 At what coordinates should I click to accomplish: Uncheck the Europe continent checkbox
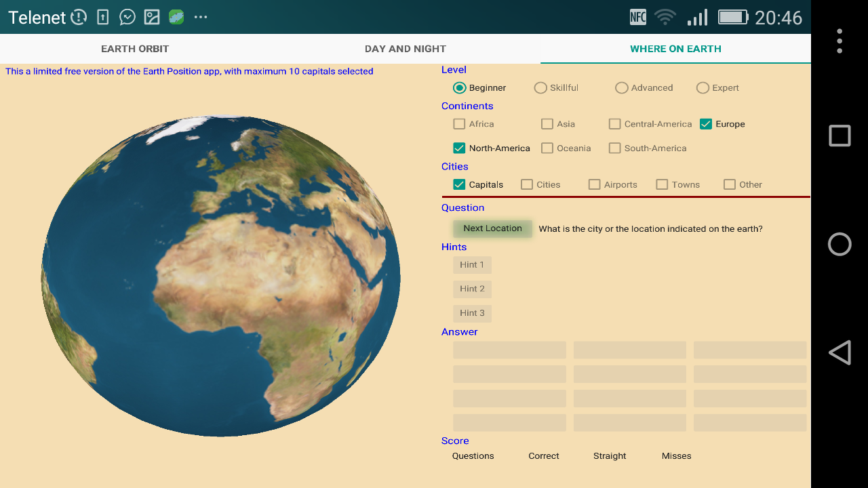(706, 124)
